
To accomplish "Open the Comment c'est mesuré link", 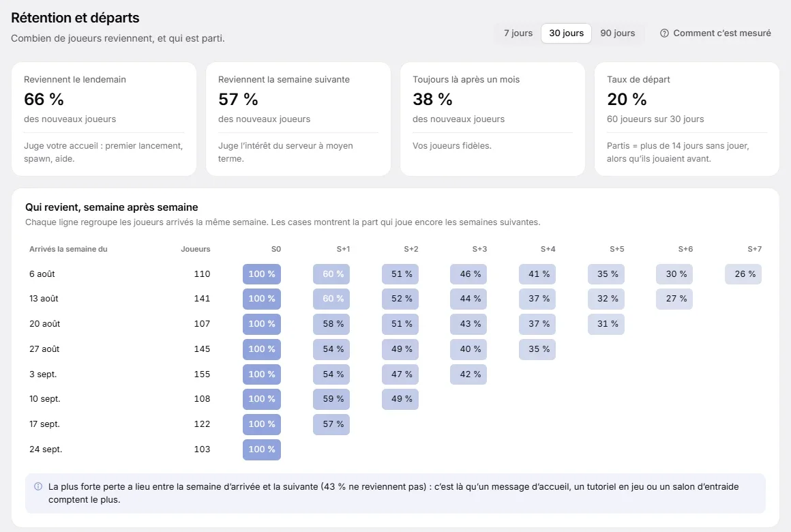I will 715,33.
